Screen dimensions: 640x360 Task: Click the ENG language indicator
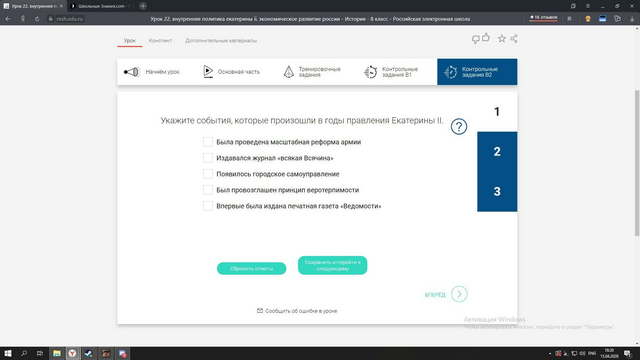pos(592,353)
